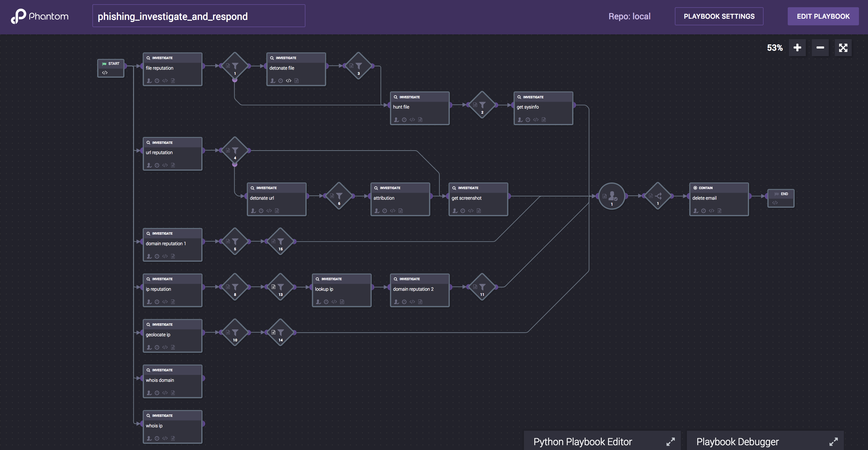Expand the Playbook Debugger panel

tap(833, 441)
